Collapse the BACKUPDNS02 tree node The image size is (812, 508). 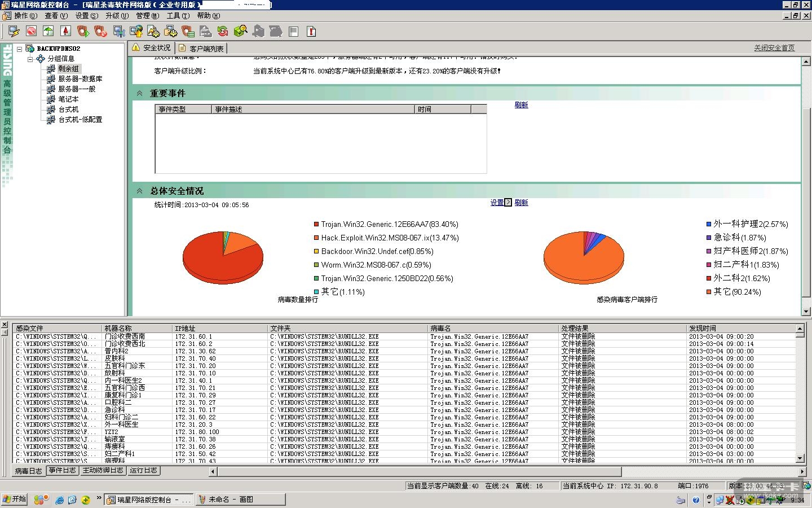[20, 49]
